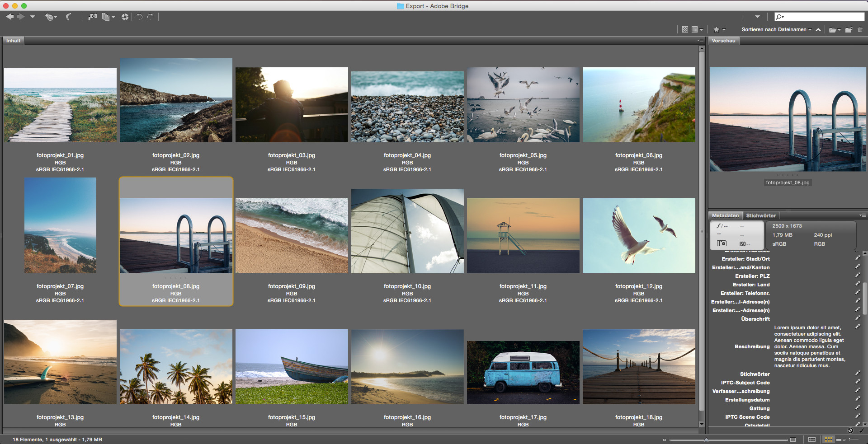Switch to the Stichwörter tab
This screenshot has width=868, height=444.
click(x=761, y=215)
